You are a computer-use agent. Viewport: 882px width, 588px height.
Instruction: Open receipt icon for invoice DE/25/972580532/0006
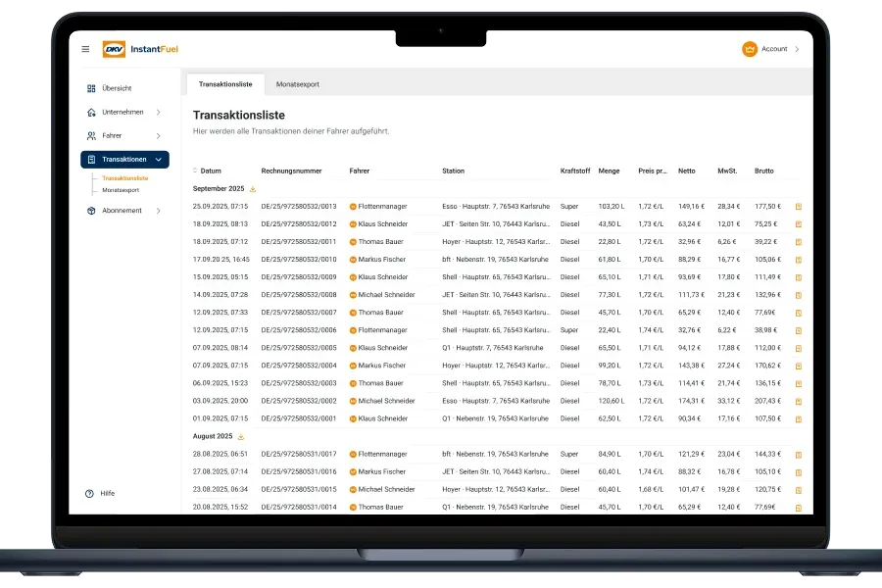(798, 330)
